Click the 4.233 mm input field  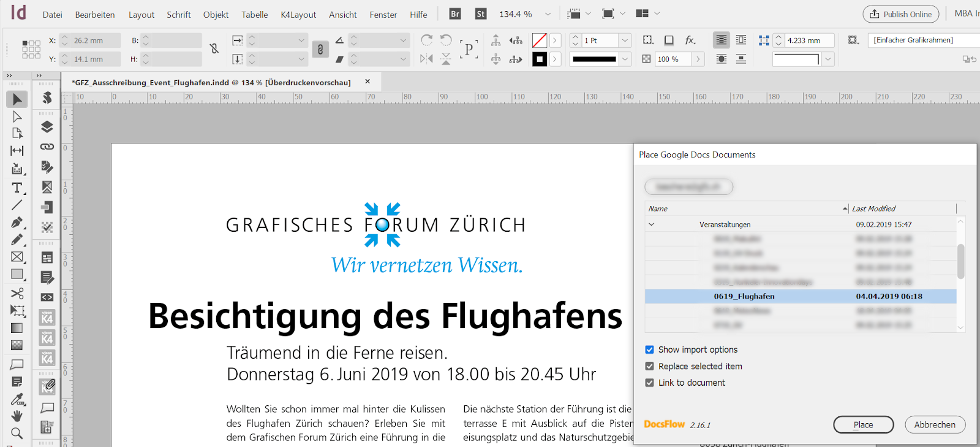(810, 40)
